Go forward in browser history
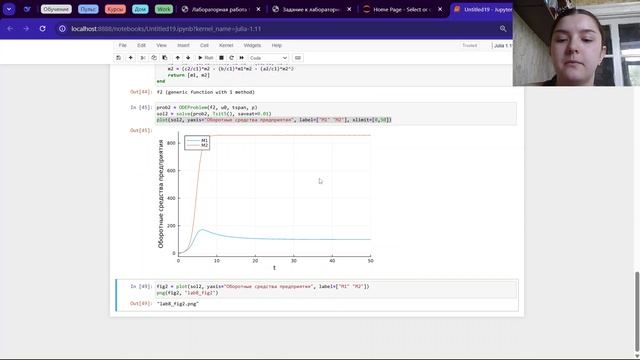 [x=26, y=29]
